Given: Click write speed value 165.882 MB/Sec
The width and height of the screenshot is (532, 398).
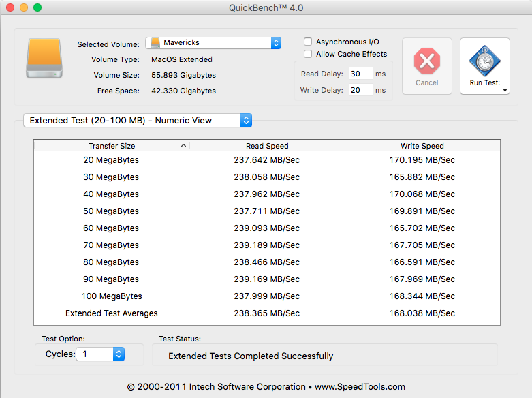Looking at the screenshot, I should (422, 177).
